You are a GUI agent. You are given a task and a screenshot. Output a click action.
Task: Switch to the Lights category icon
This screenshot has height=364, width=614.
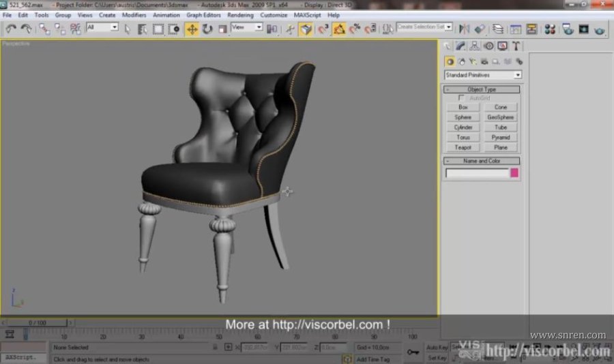[472, 61]
